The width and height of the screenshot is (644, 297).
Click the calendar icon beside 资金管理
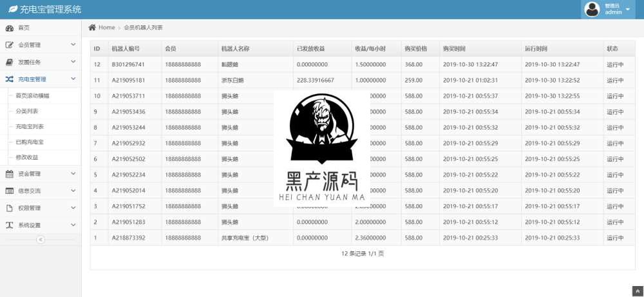click(10, 174)
